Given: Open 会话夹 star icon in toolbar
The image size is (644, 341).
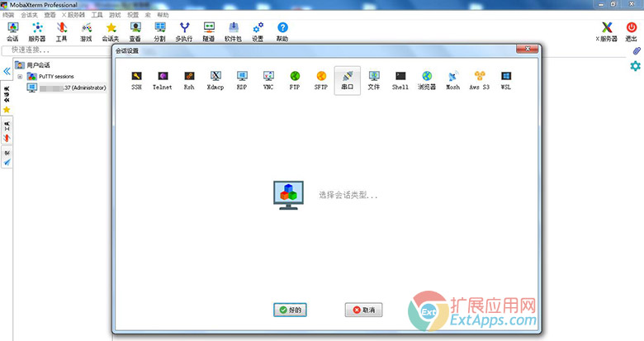Looking at the screenshot, I should 111,32.
